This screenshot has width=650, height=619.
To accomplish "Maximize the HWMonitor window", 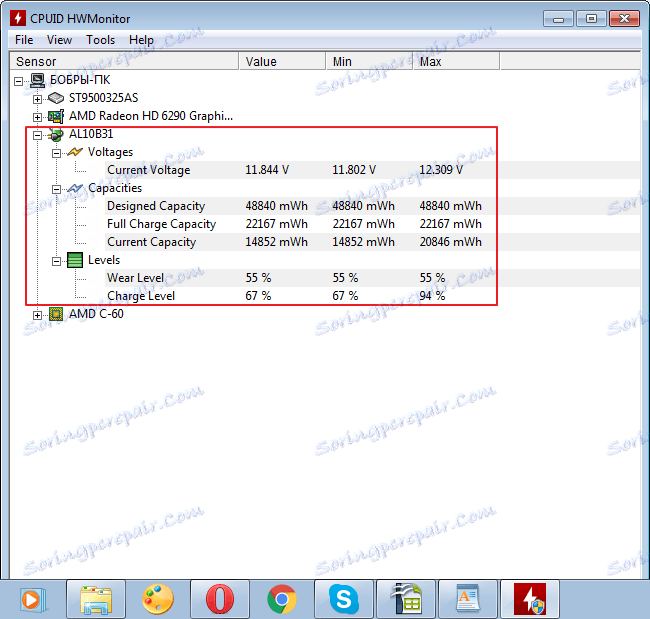I will (x=592, y=19).
